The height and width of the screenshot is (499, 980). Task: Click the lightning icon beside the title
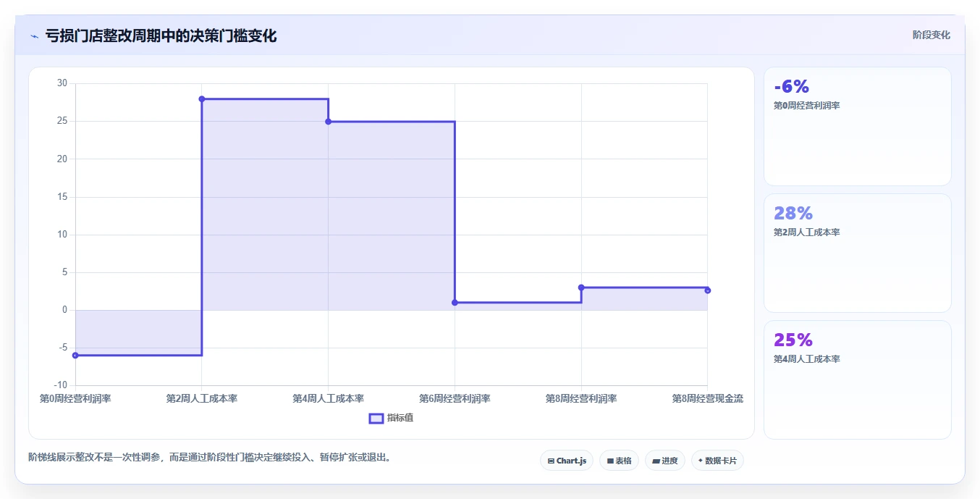point(34,36)
